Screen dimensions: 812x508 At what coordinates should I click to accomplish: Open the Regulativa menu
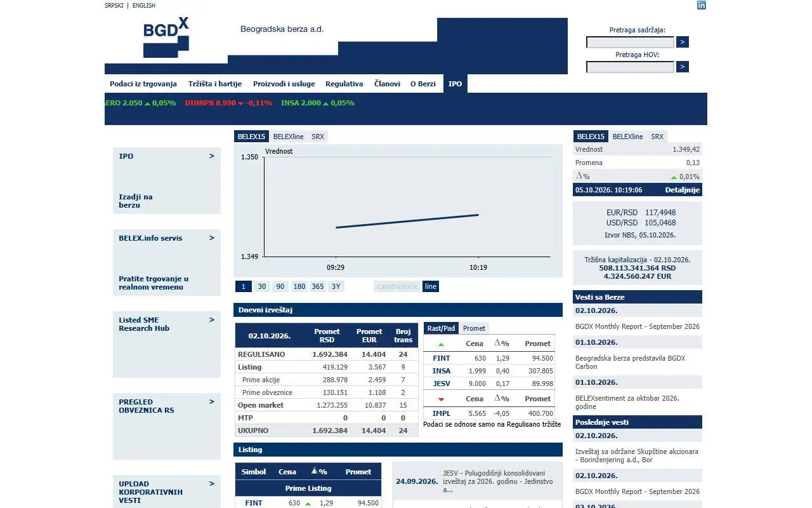344,84
